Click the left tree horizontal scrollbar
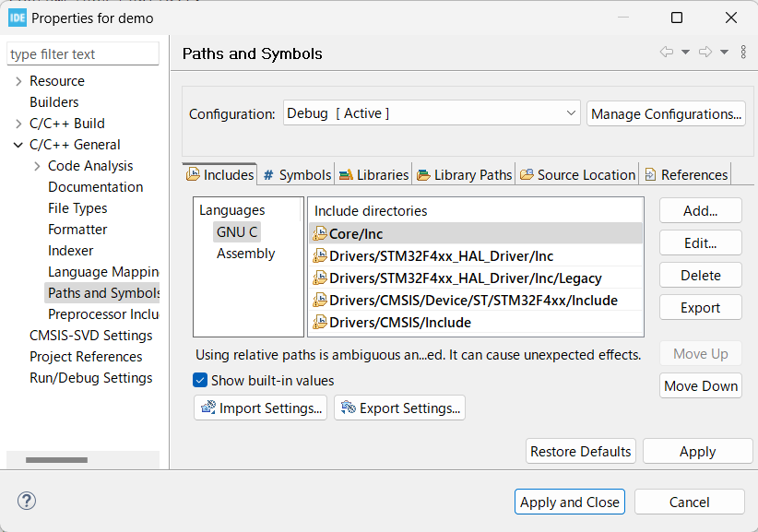Screen dimensions: 758x532 [56, 459]
